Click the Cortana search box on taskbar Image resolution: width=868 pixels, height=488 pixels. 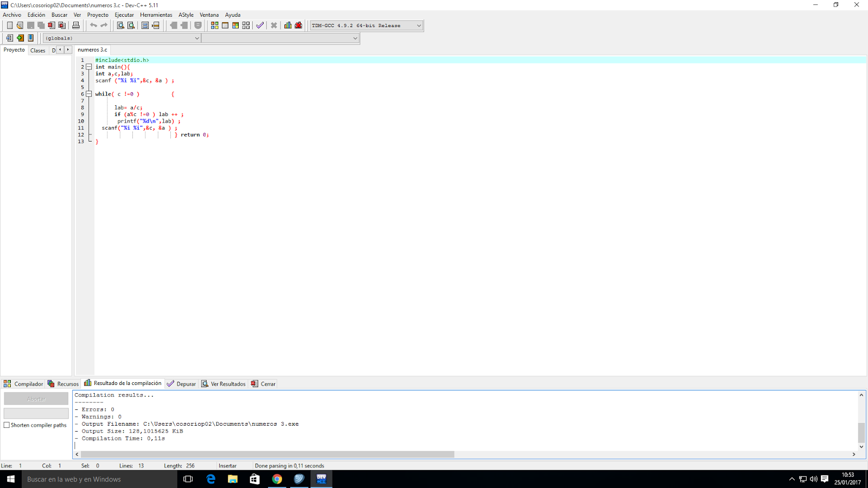point(99,479)
